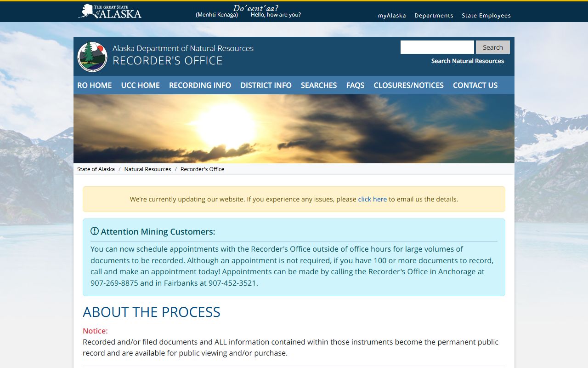Click the RECORDER'S OFFICE header title
Image resolution: width=588 pixels, height=368 pixels.
tap(168, 61)
